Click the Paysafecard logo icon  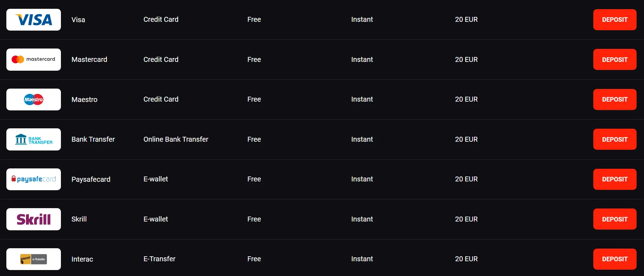click(33, 179)
